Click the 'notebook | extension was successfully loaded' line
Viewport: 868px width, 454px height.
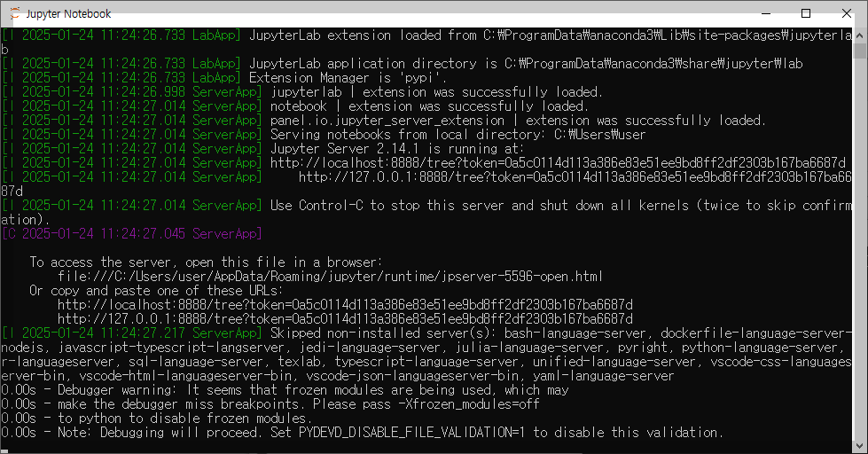pos(295,106)
